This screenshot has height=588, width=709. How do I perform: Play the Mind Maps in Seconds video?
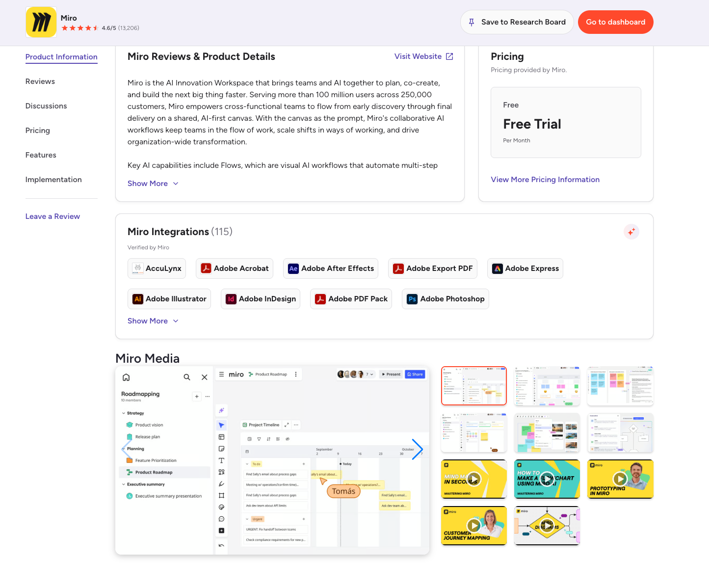pos(474,479)
